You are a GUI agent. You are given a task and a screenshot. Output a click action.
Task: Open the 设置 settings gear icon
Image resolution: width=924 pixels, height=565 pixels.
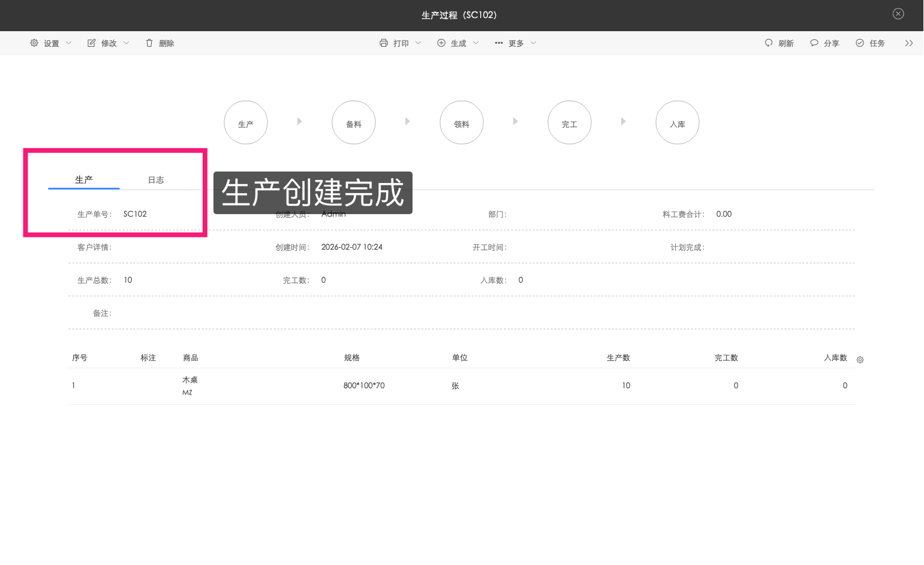click(34, 43)
